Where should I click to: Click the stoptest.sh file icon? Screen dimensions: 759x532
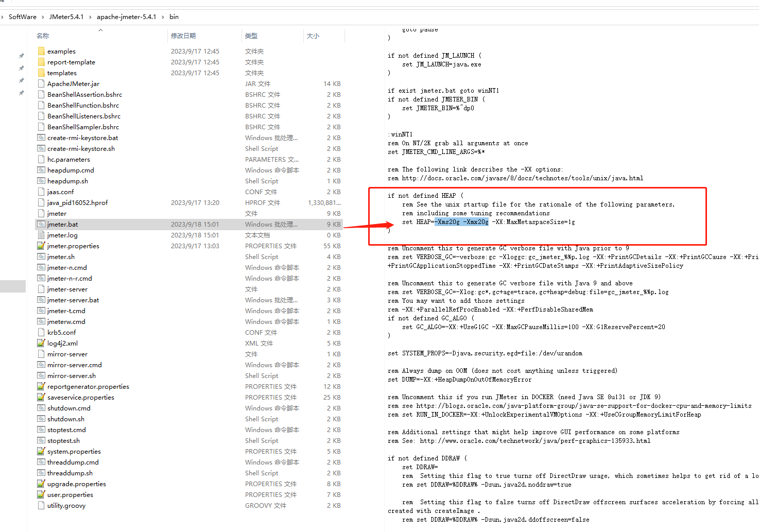coord(41,440)
